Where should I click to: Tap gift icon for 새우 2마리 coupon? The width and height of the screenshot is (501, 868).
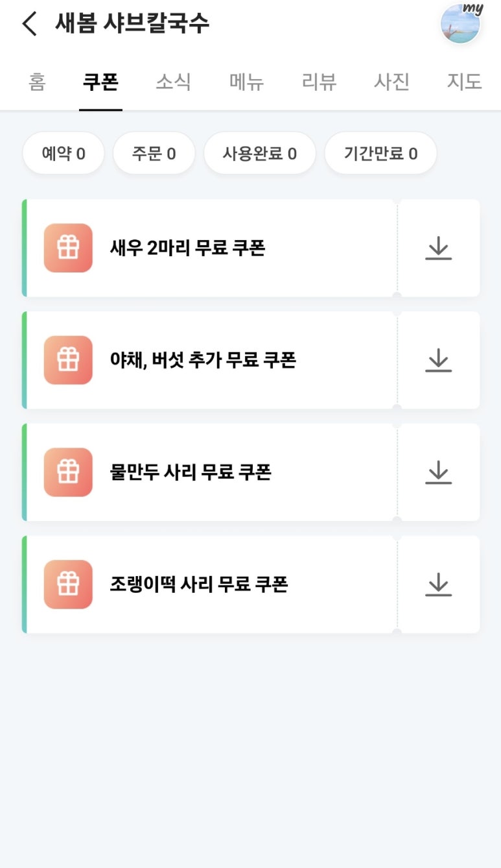(x=68, y=248)
